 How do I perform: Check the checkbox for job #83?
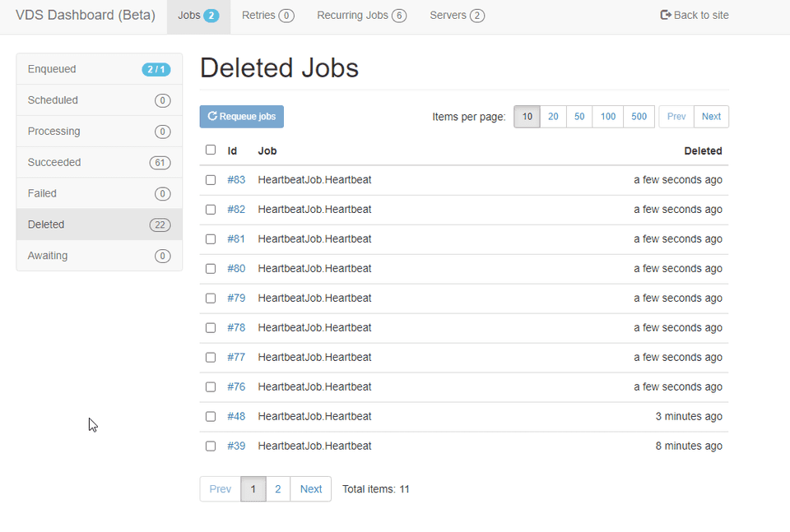point(211,179)
